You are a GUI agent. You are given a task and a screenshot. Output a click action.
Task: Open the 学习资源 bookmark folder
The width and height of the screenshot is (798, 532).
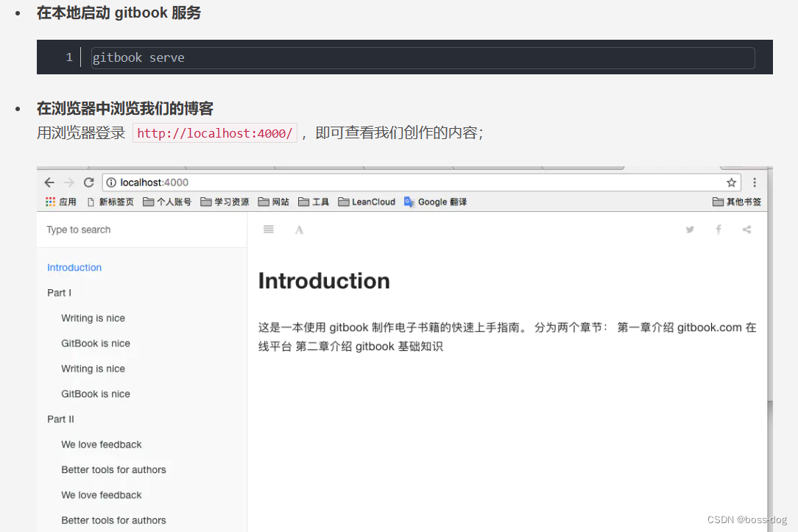tap(225, 202)
